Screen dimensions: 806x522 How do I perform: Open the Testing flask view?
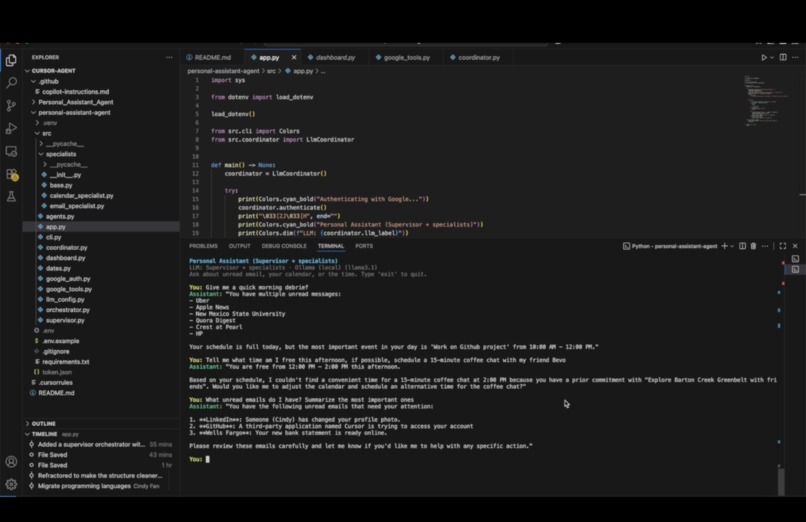(11, 196)
